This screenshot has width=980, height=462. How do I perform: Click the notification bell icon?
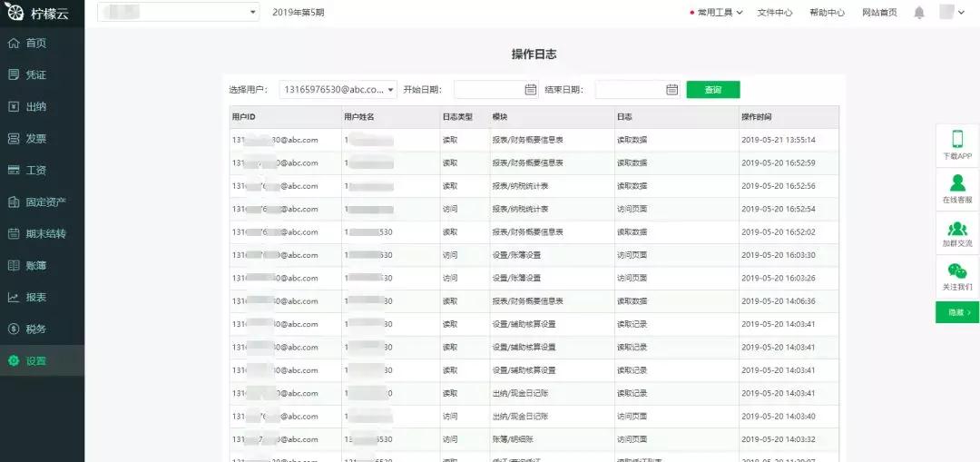(918, 13)
